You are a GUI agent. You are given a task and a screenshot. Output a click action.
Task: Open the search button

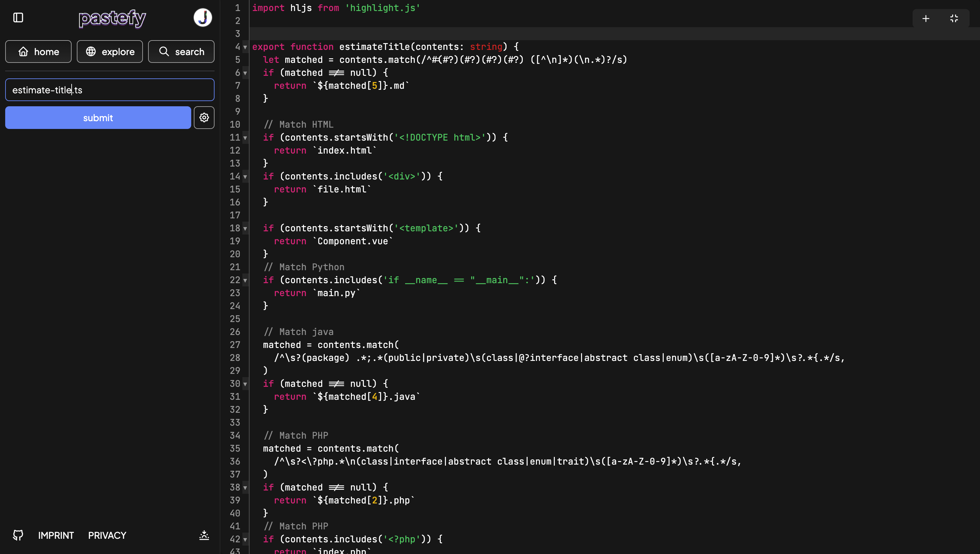[x=181, y=52]
